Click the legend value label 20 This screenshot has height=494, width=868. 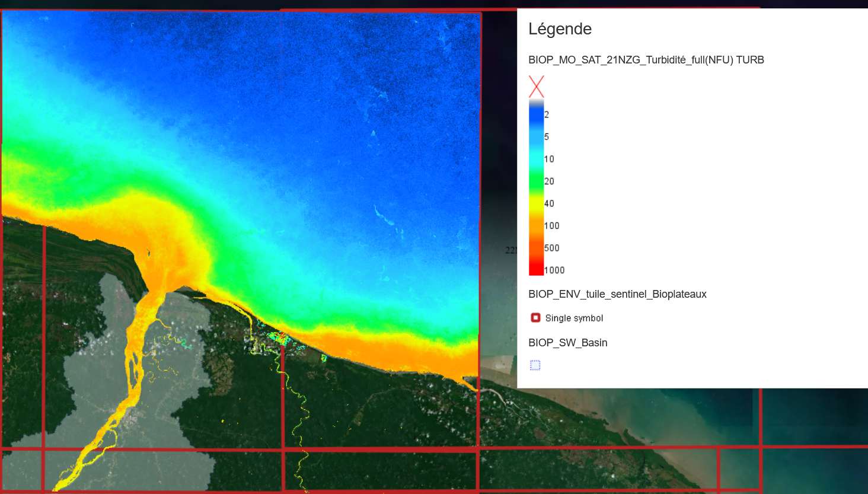click(549, 181)
